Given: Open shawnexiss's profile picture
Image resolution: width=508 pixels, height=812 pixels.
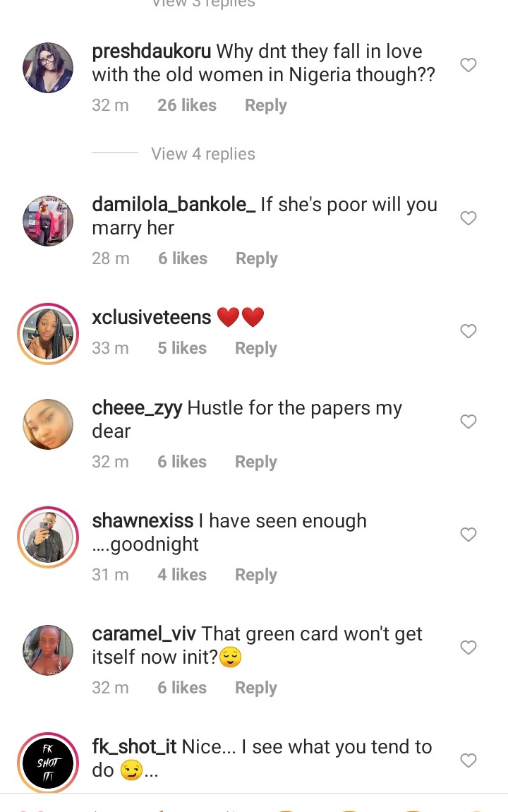Looking at the screenshot, I should 48,537.
